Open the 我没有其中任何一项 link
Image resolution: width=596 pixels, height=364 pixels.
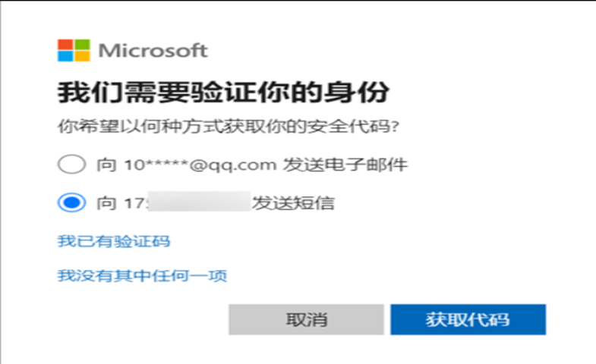pyautogui.click(x=142, y=275)
